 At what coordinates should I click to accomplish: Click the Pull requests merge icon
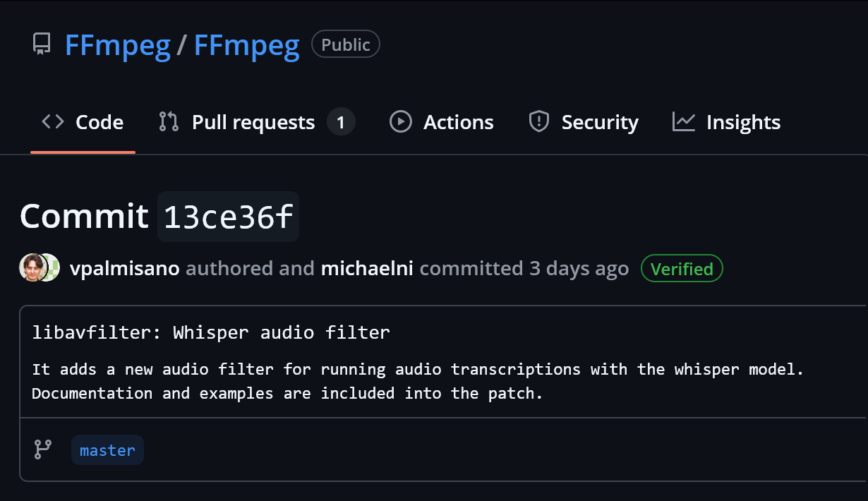169,121
